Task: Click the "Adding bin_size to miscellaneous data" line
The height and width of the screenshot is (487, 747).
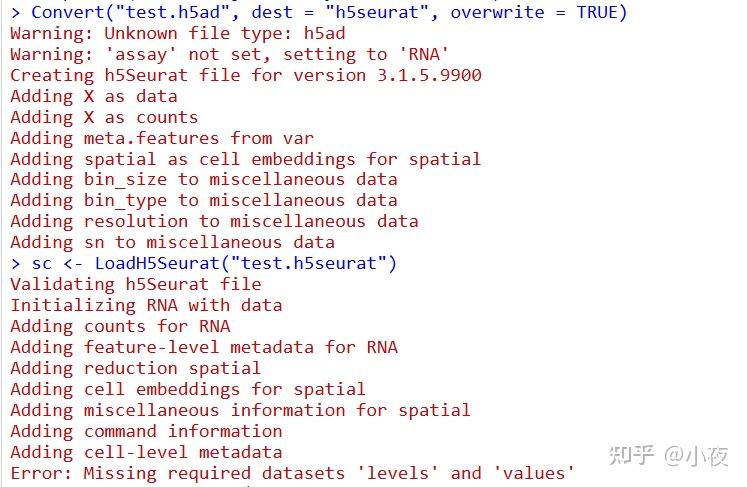Action: tap(203, 179)
